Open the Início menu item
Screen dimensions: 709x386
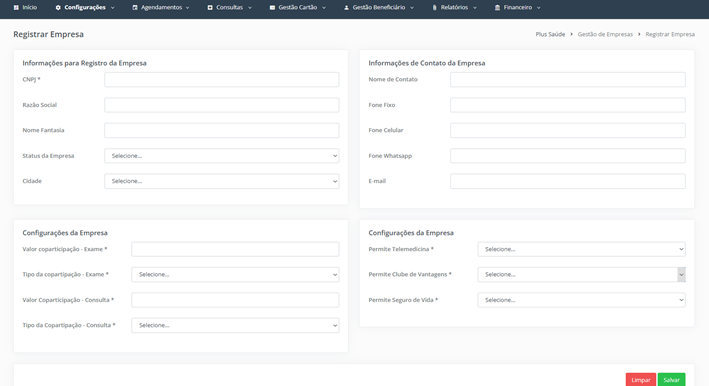[25, 8]
